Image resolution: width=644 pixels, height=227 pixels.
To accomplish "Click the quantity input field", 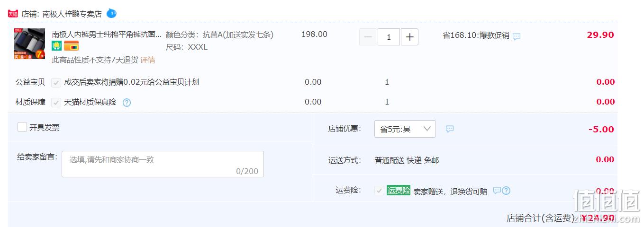I will click(389, 36).
